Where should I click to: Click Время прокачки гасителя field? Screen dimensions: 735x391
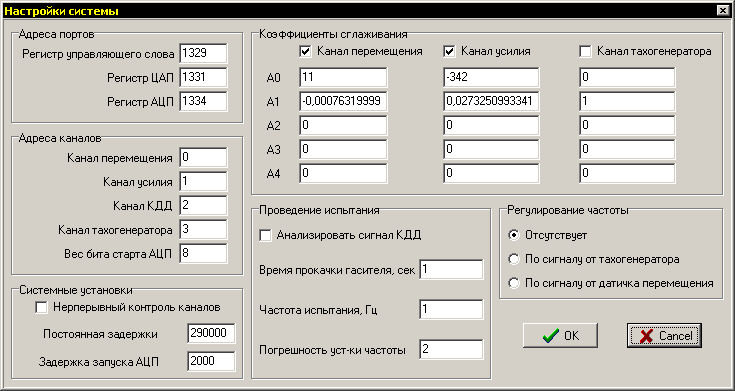point(451,270)
